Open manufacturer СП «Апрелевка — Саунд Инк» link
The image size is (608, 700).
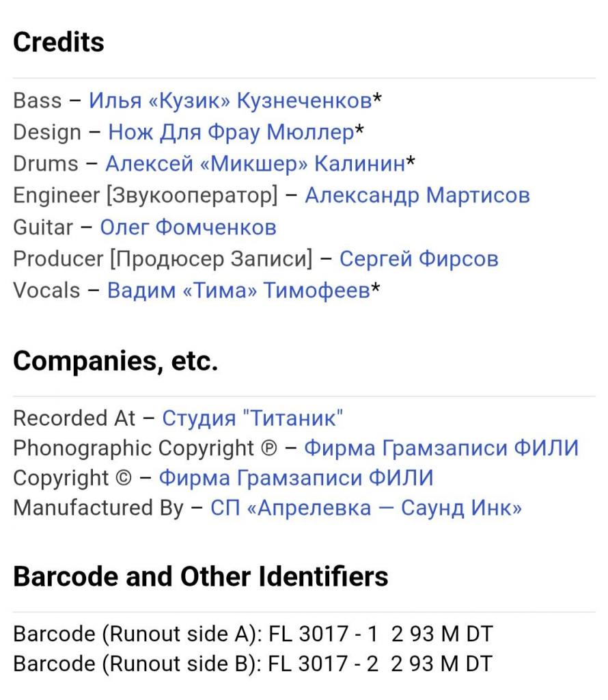[366, 508]
